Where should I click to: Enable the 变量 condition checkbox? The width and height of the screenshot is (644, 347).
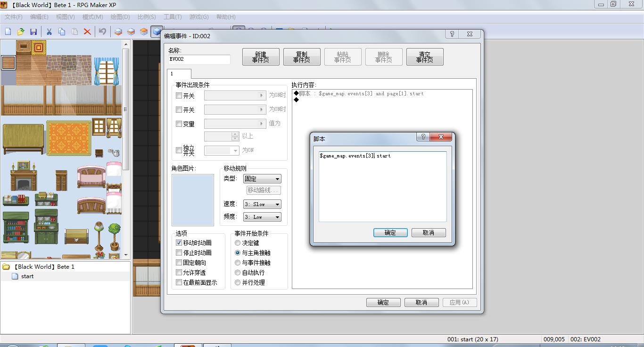[x=179, y=124]
